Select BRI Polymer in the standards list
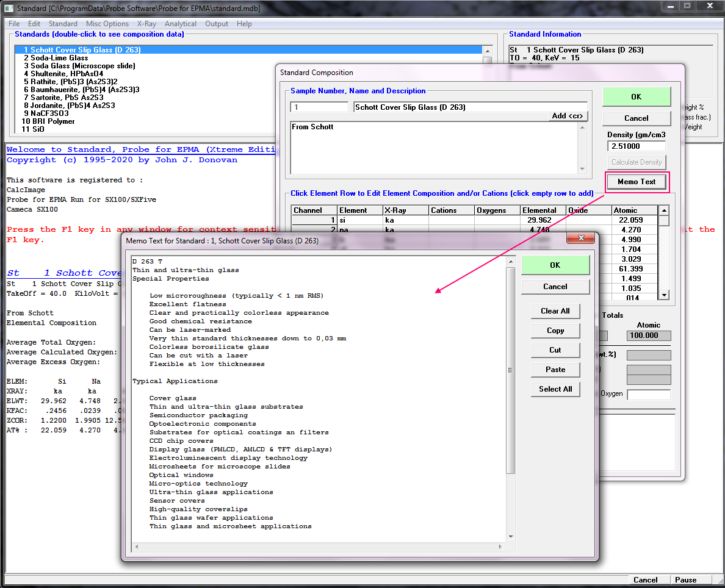725x588 pixels. [x=52, y=121]
